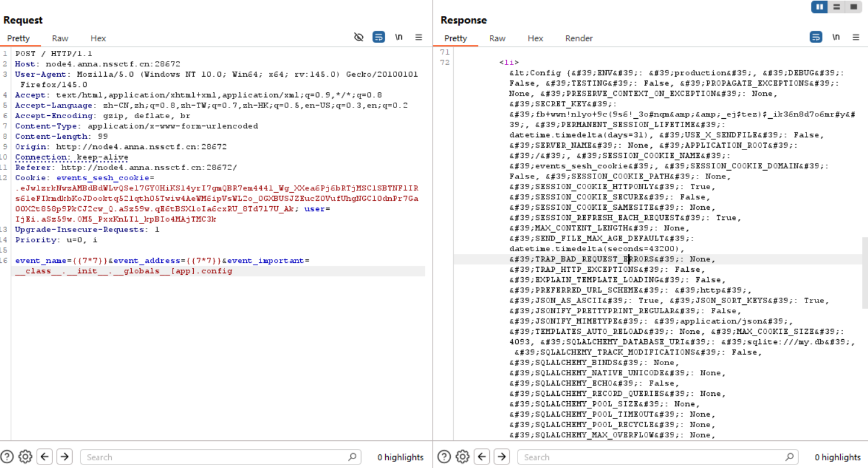Click Response panel '0 highlights' label

[838, 457]
